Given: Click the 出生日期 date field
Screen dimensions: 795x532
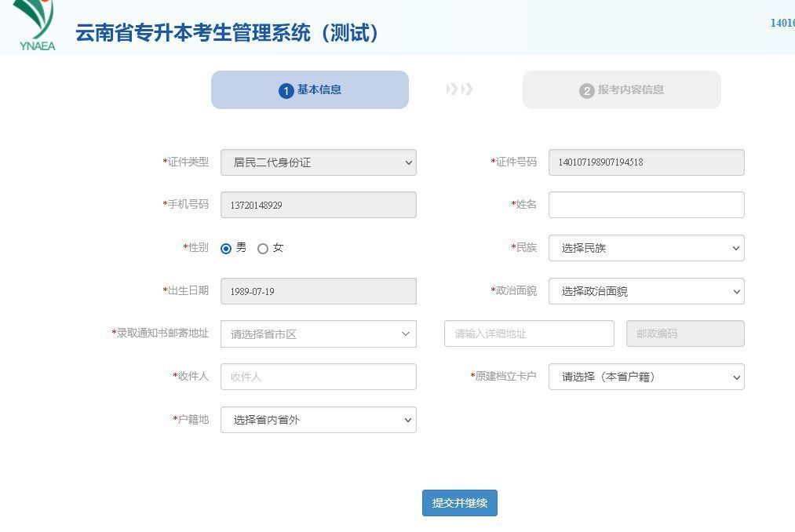Looking at the screenshot, I should coord(318,291).
